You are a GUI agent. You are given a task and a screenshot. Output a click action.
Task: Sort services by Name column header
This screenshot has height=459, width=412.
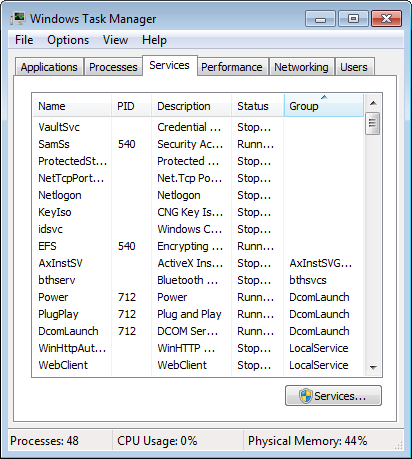pos(72,106)
